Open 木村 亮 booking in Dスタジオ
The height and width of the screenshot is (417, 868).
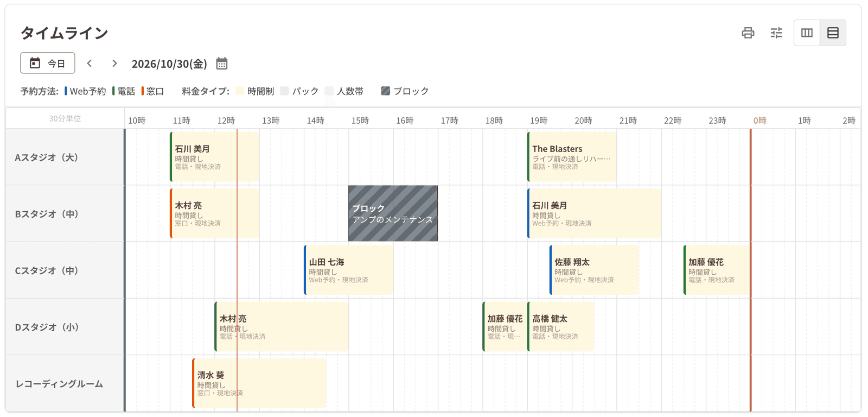click(282, 326)
